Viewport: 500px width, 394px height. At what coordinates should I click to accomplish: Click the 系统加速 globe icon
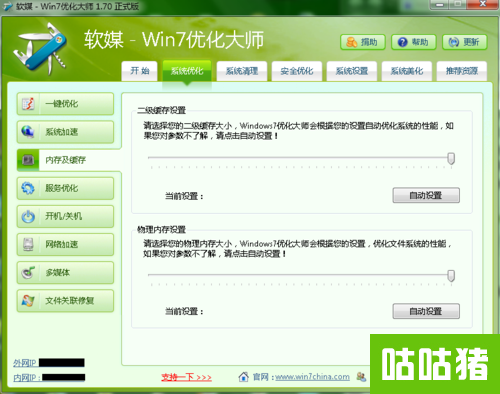point(28,132)
